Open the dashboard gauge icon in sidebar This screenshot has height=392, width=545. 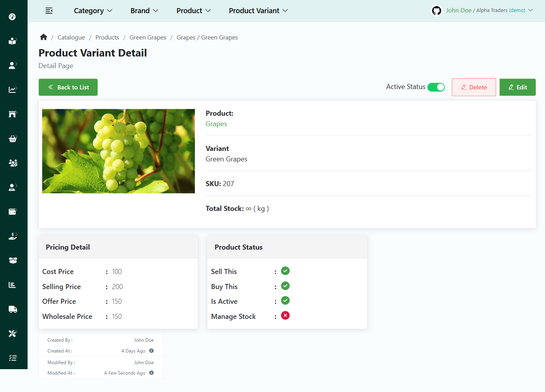pyautogui.click(x=12, y=17)
